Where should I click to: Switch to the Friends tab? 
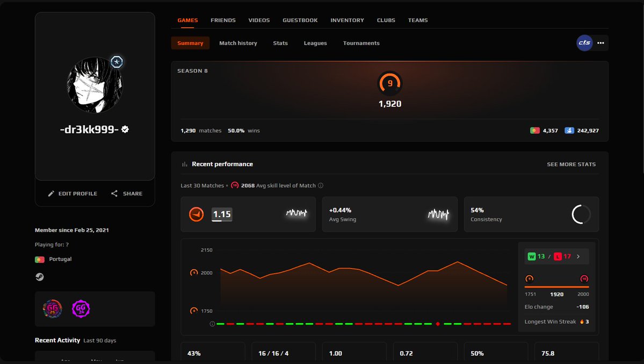point(223,20)
